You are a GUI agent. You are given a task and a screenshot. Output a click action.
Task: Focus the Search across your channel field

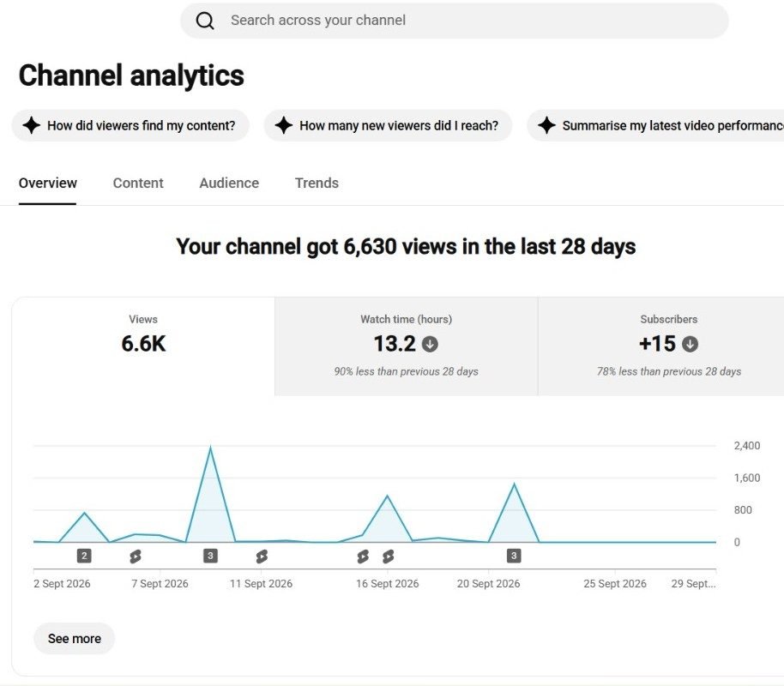pos(454,21)
